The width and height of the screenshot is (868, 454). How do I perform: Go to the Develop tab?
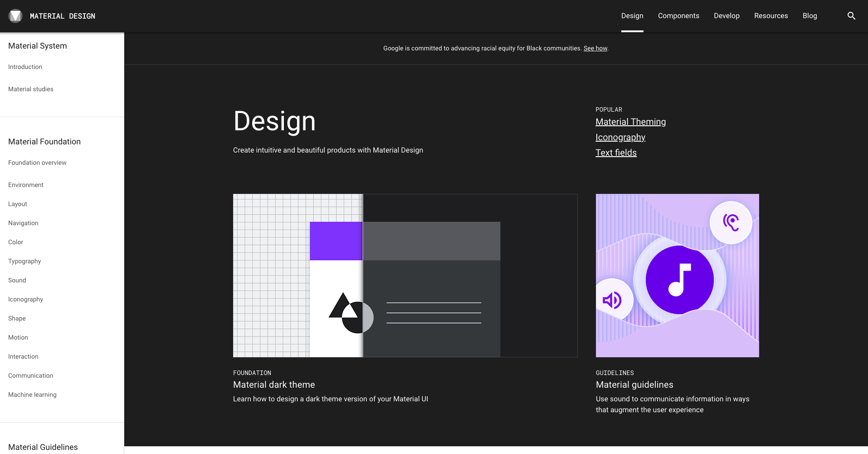tap(727, 16)
